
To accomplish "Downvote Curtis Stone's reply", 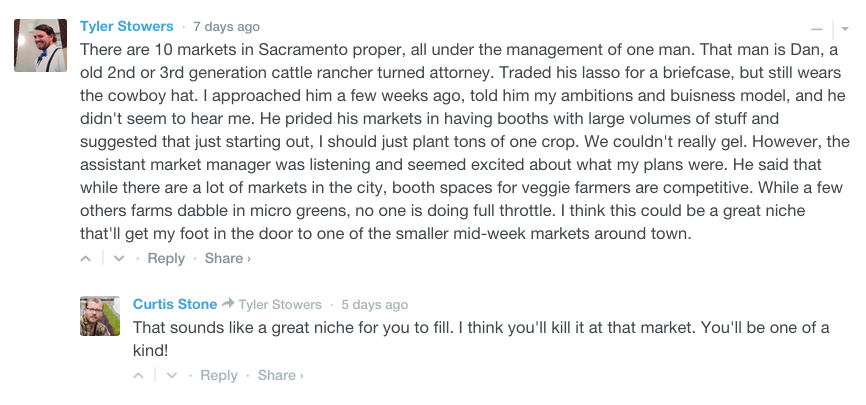I will (171, 376).
